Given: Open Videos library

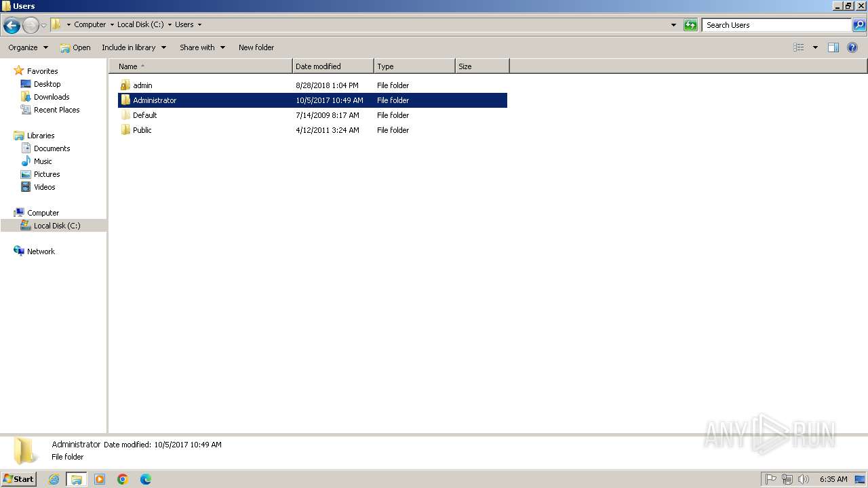Looking at the screenshot, I should tap(45, 187).
